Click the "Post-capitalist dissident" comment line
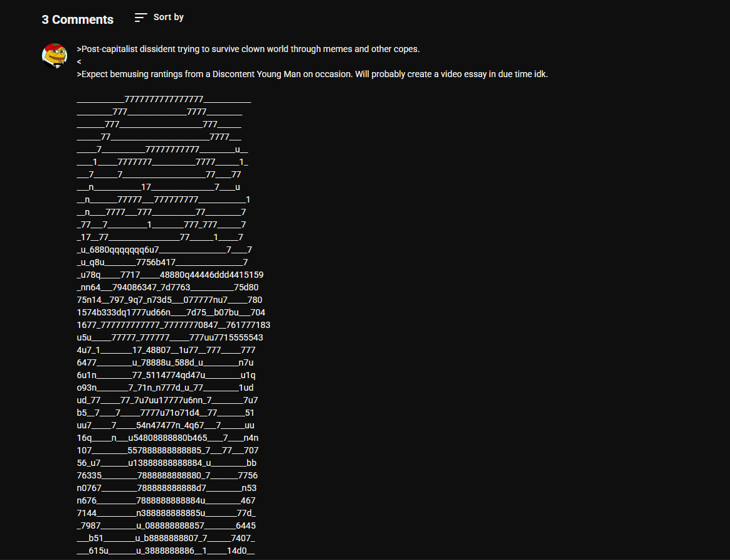 click(248, 49)
